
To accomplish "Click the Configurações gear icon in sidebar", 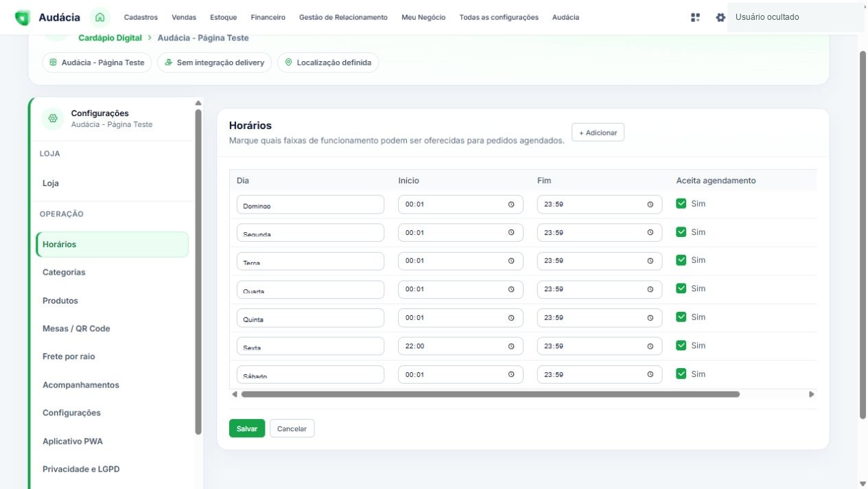I will point(53,119).
